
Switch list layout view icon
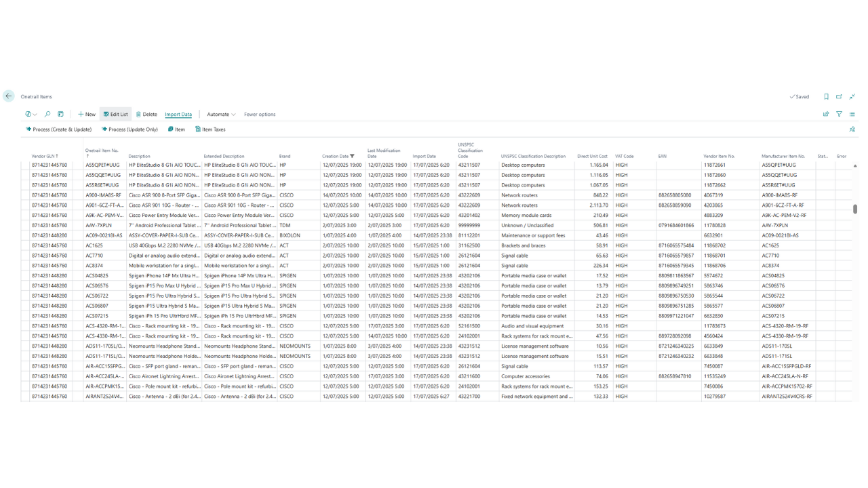click(852, 115)
